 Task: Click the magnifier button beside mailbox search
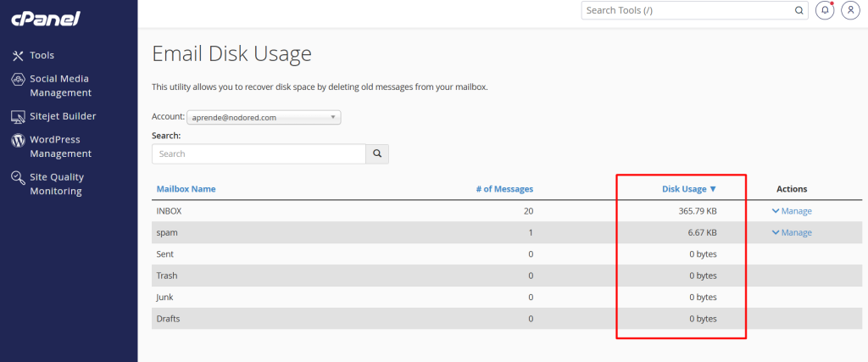pyautogui.click(x=377, y=153)
